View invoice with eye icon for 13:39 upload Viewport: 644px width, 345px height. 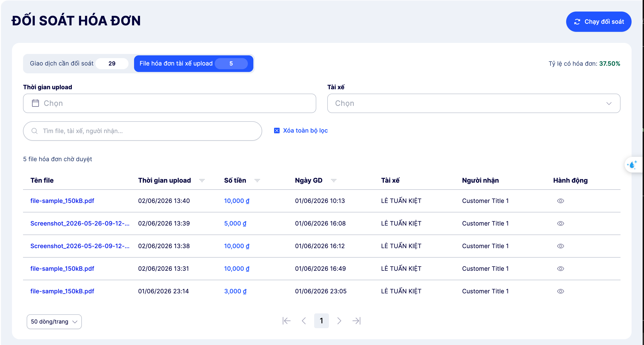(x=560, y=223)
